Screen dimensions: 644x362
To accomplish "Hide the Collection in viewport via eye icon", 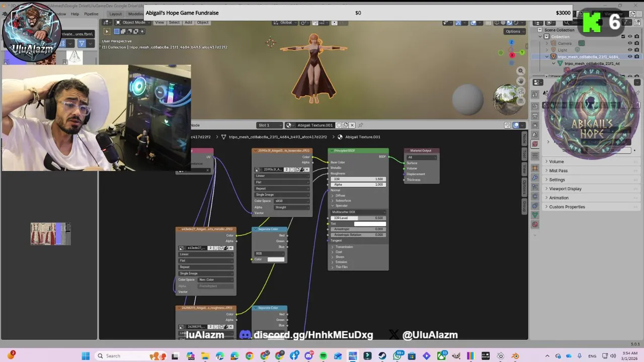I will coord(629,37).
